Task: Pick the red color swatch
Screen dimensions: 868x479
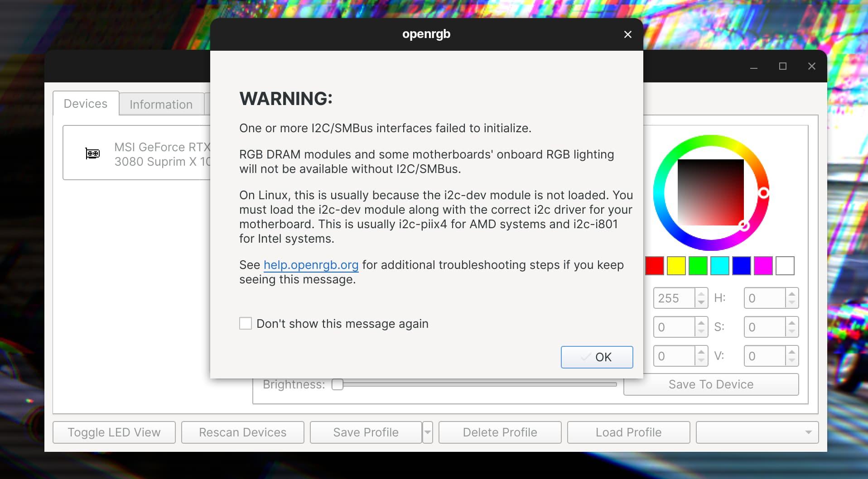Action: pos(654,266)
